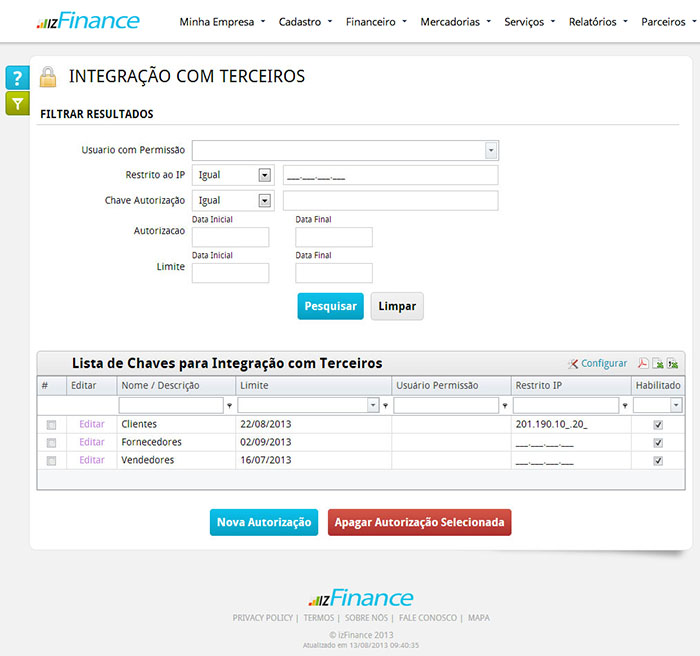Open the Financeiro menu
Screen dimensions: 700x656
click(375, 21)
